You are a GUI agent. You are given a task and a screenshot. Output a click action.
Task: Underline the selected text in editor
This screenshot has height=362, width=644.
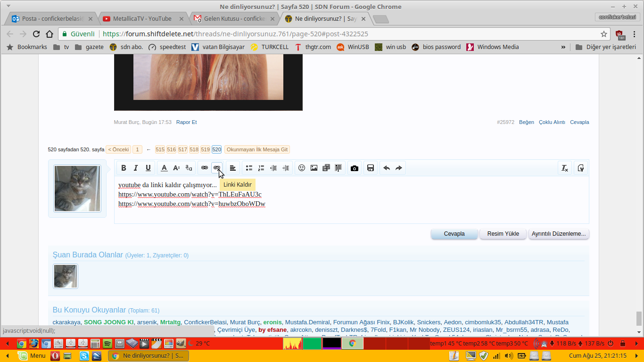148,168
